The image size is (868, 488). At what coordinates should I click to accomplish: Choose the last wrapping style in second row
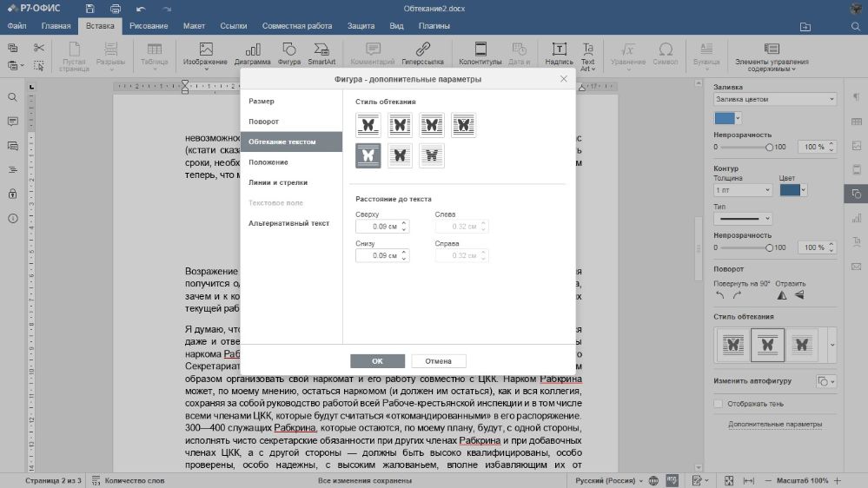point(432,155)
